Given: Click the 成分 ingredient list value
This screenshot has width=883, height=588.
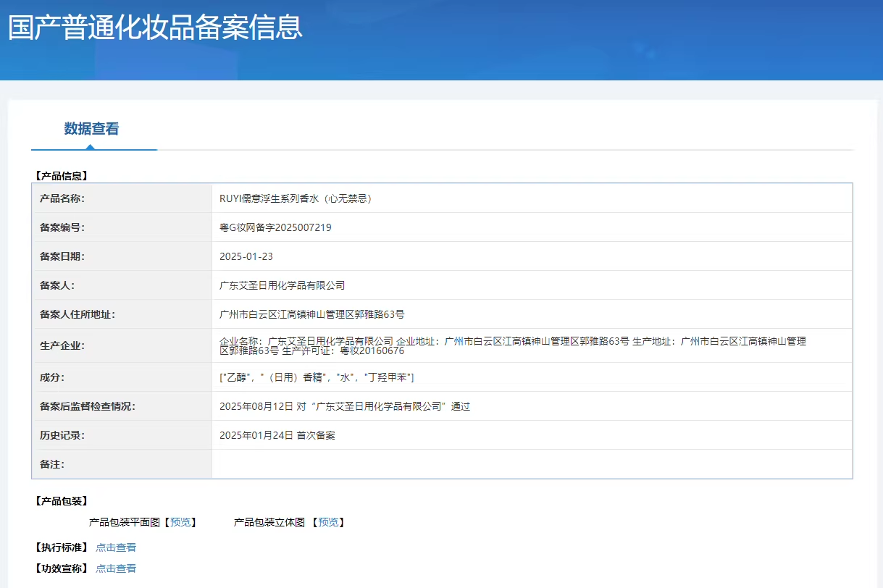Looking at the screenshot, I should (317, 377).
